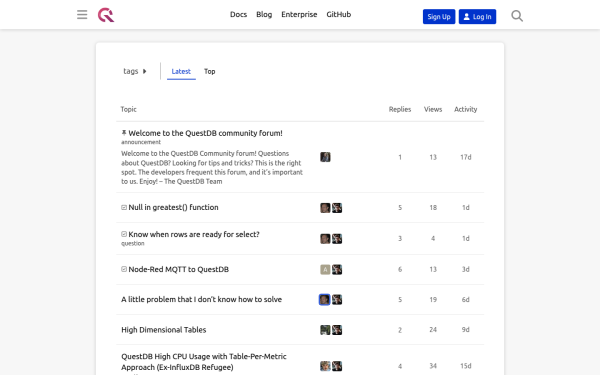Click 9d activity on High Dimensional Tables
Image resolution: width=600 pixels, height=375 pixels.
tap(466, 330)
